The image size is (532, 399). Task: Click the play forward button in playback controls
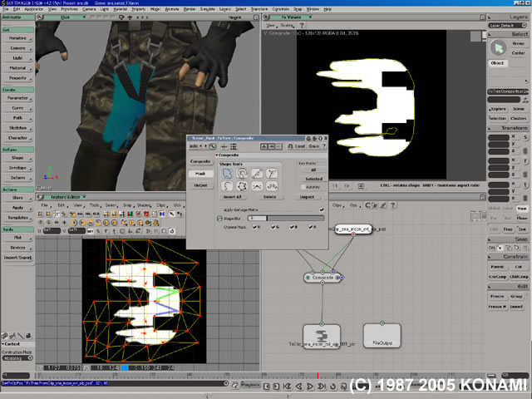point(310,386)
